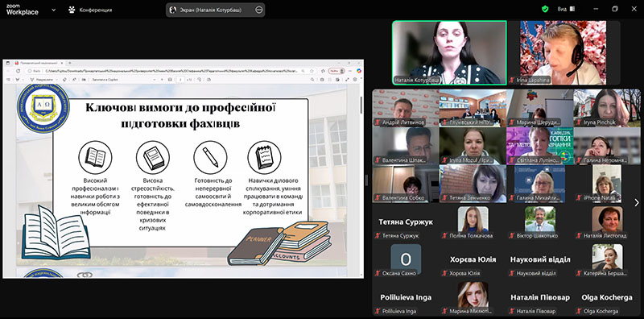Click Olga Kocherga large name tile

pos(607,297)
